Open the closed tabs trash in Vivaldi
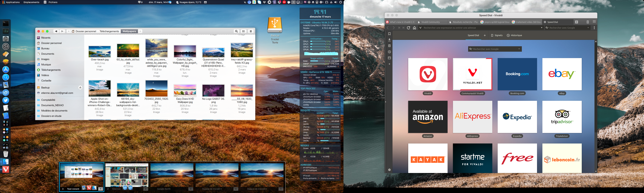The image size is (644, 193). tap(588, 22)
